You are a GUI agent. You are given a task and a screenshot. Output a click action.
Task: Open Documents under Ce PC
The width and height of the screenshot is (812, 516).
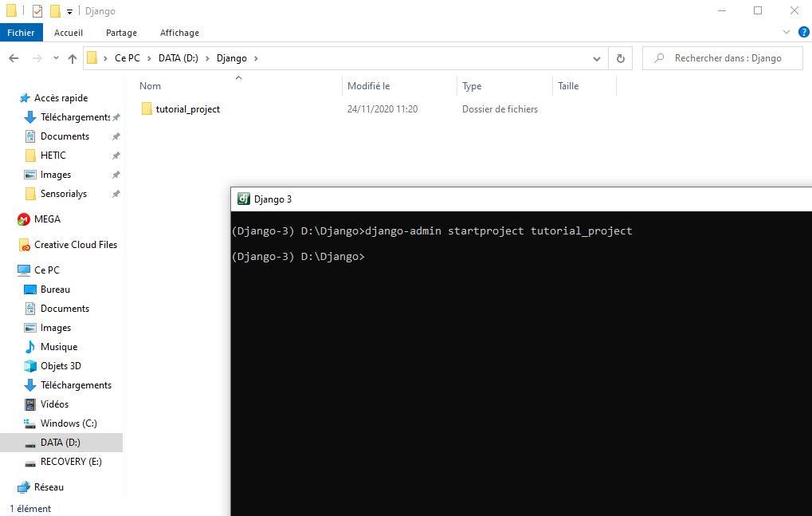[65, 309]
